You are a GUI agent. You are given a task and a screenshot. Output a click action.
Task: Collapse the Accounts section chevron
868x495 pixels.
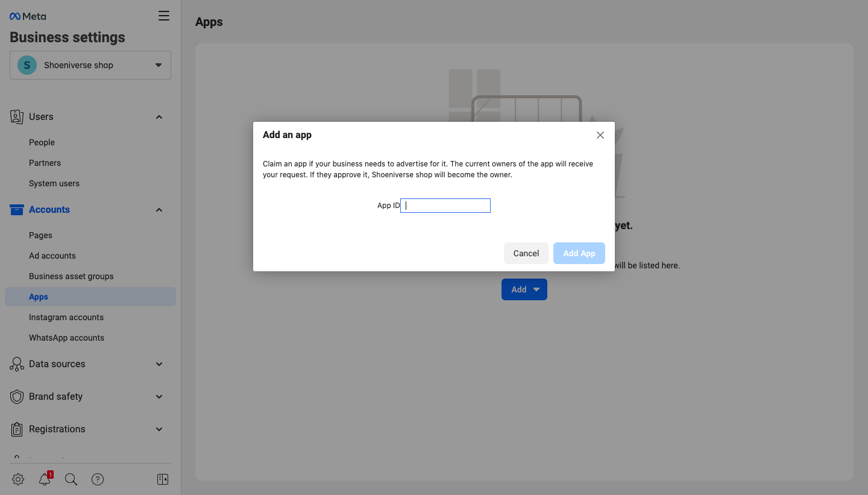click(x=159, y=210)
